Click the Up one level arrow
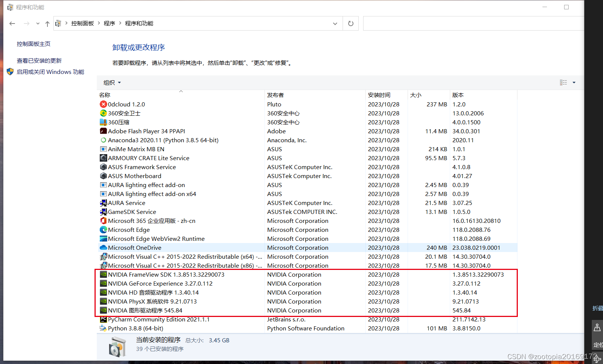This screenshot has width=603, height=364. click(47, 24)
